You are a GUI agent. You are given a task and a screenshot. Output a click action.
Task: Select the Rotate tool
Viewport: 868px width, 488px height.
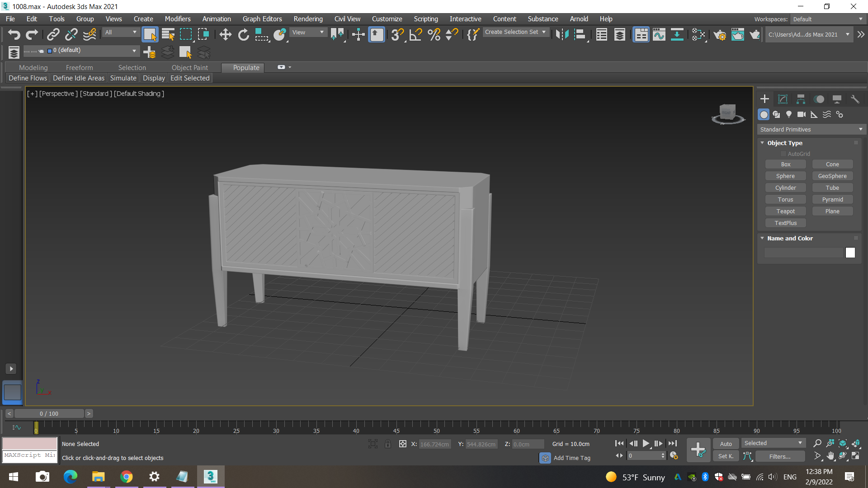243,35
